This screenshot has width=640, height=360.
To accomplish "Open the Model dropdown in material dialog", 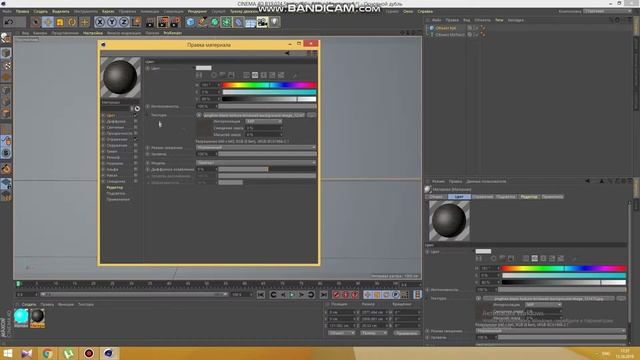I will click(x=256, y=162).
